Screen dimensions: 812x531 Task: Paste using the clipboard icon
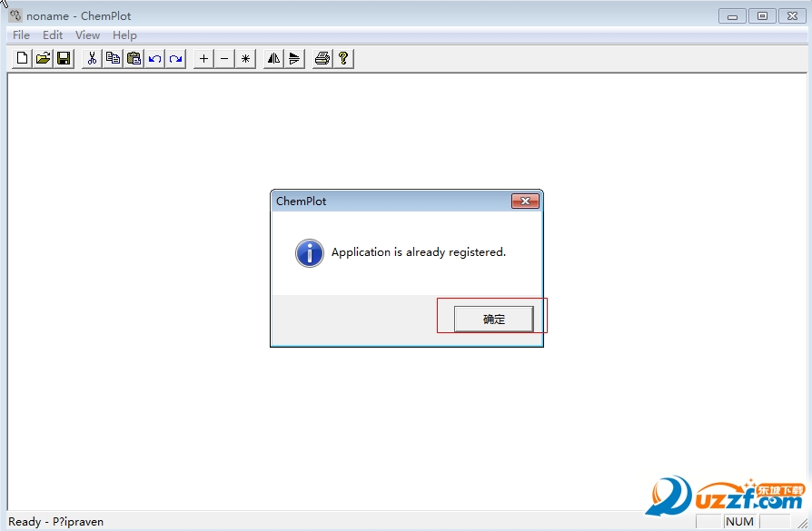click(134, 59)
